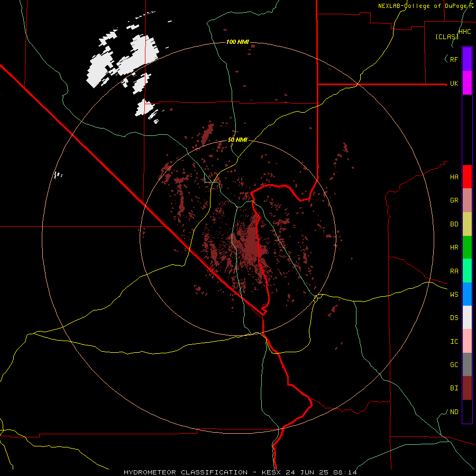The height and width of the screenshot is (476, 476).
Task: Click the magenta UK legend color swatch
Action: pos(467,83)
